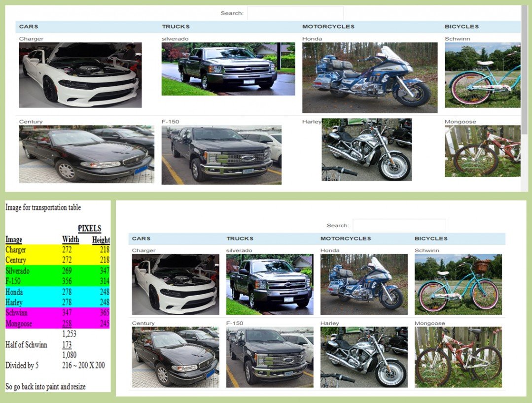Click the yellow Century row in pixel sheet
The height and width of the screenshot is (403, 532).
pyautogui.click(x=57, y=260)
